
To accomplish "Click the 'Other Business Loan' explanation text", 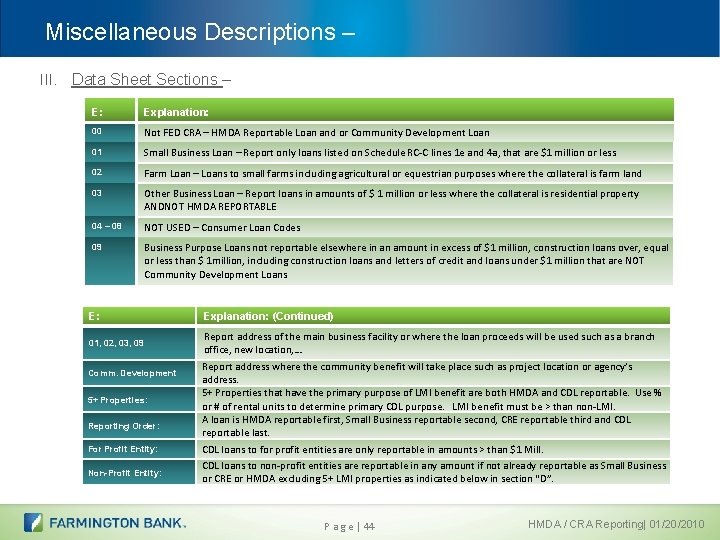I will pos(391,200).
